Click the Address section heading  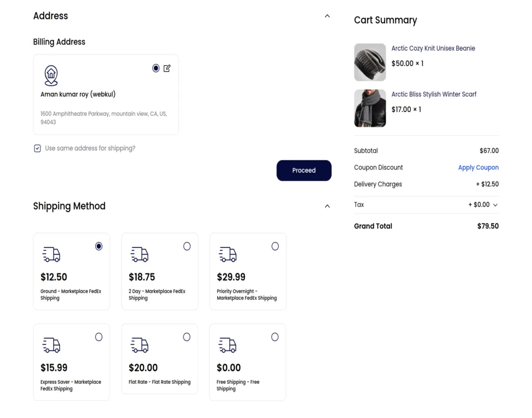click(50, 16)
